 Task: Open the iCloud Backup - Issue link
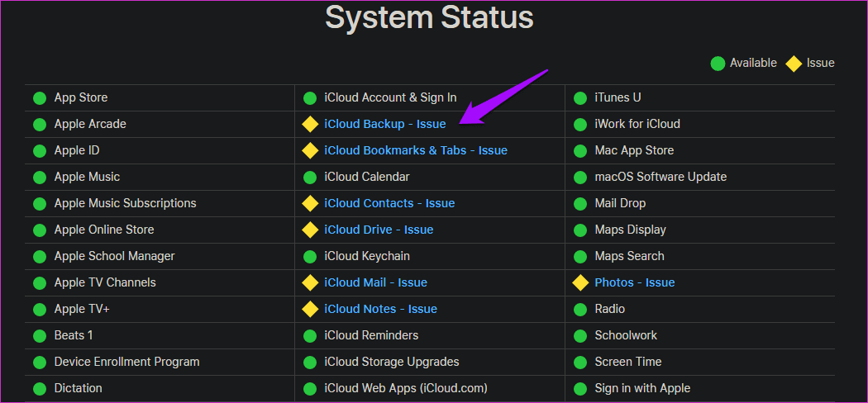(384, 125)
